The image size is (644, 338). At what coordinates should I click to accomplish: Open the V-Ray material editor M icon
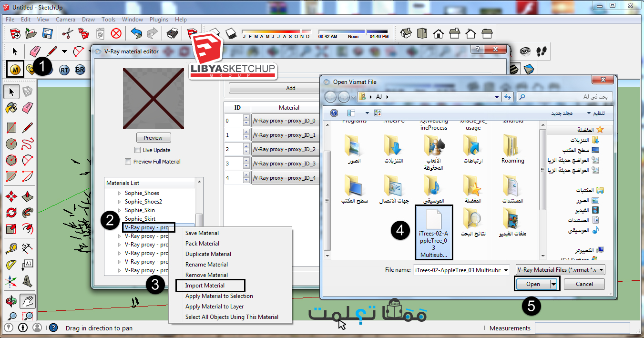pyautogui.click(x=16, y=70)
